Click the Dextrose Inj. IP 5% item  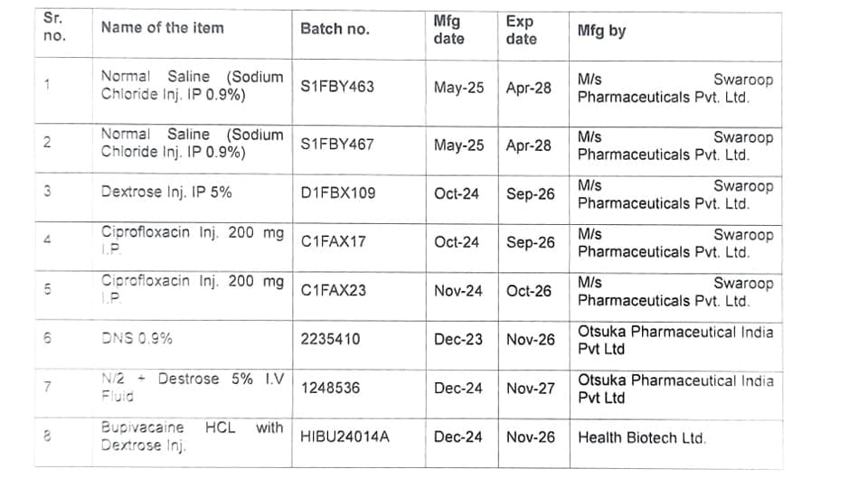166,192
